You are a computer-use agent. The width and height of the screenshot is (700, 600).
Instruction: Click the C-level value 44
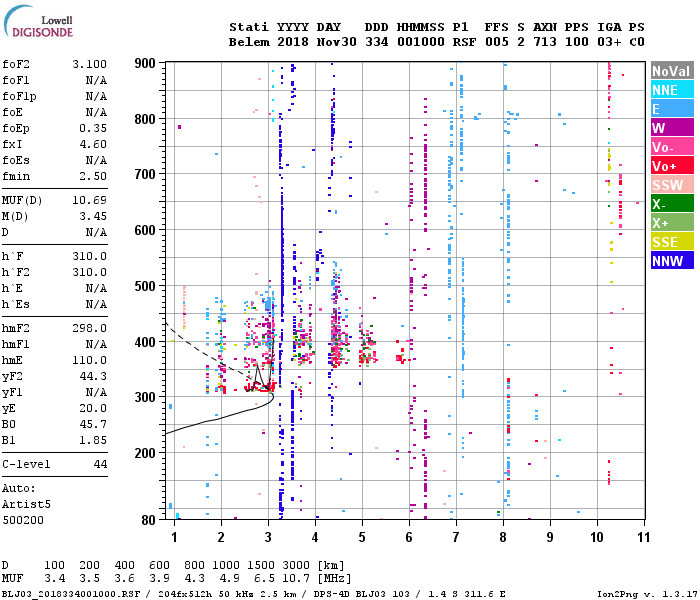pos(100,465)
